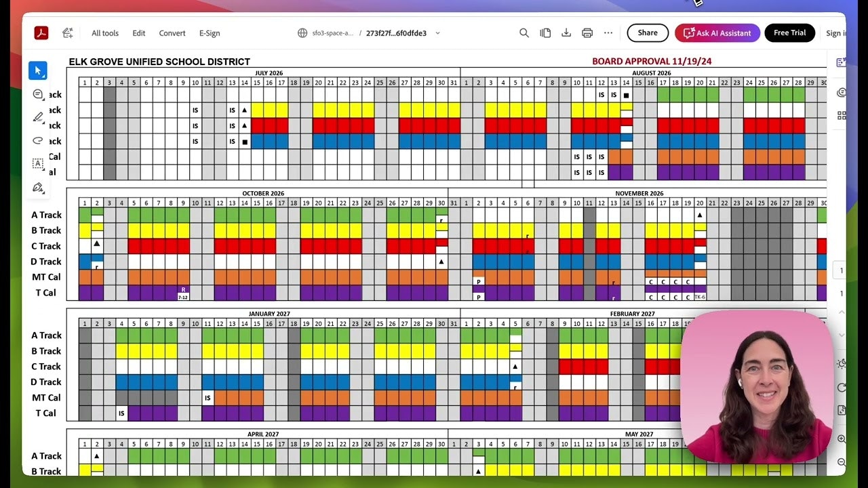
Task: Open the Fill & Sign pen tool
Action: coord(37,187)
